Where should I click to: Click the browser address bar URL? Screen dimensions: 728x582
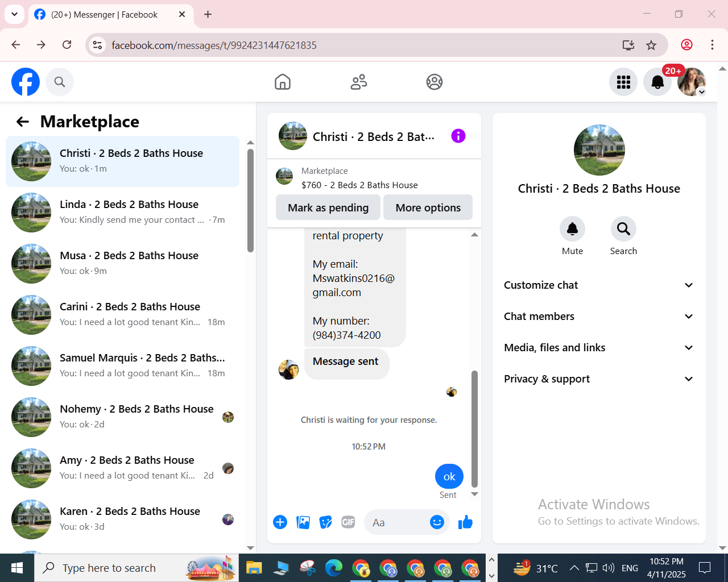click(x=214, y=45)
